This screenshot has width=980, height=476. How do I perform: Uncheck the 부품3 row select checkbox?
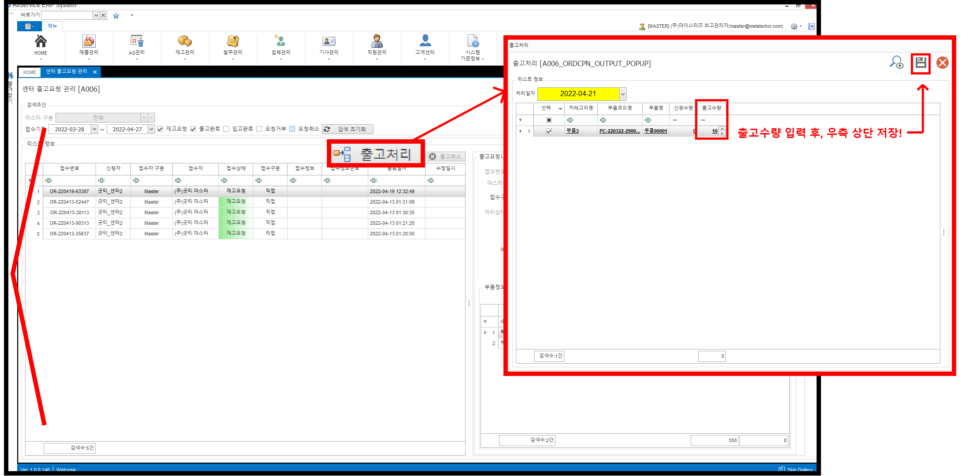click(x=549, y=131)
